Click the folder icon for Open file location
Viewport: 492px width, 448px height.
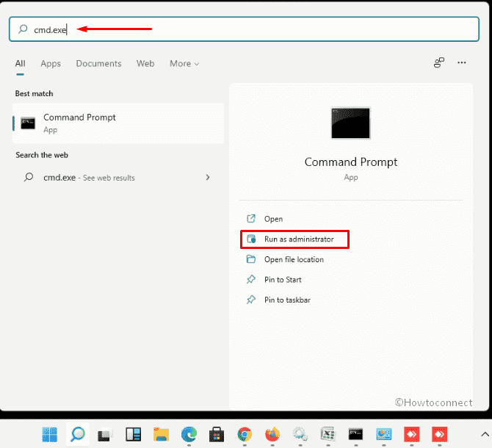[x=251, y=259]
